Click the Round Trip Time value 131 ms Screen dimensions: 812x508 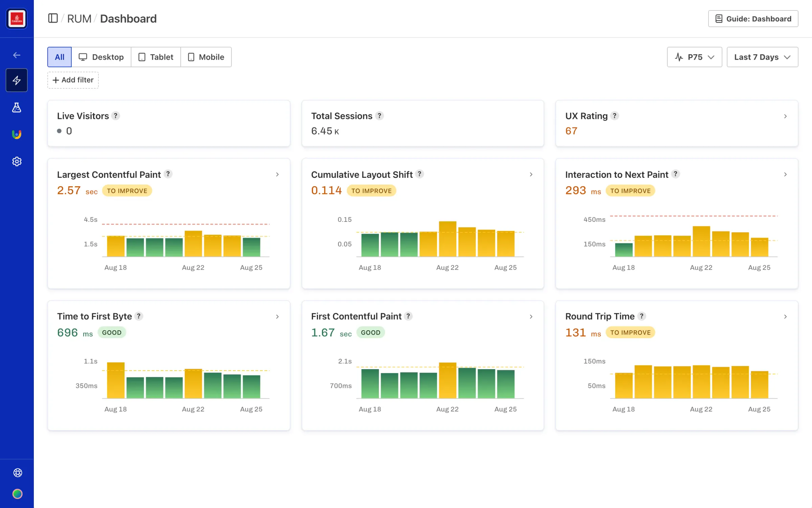click(x=583, y=333)
